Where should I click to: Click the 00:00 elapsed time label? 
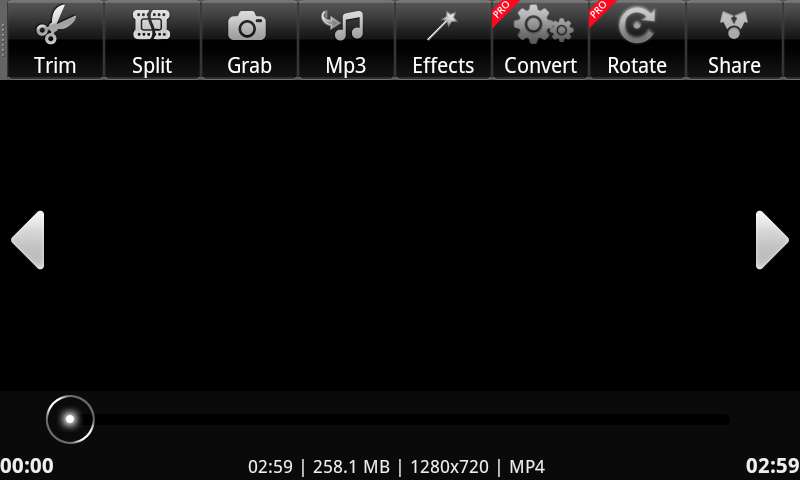[x=27, y=466]
